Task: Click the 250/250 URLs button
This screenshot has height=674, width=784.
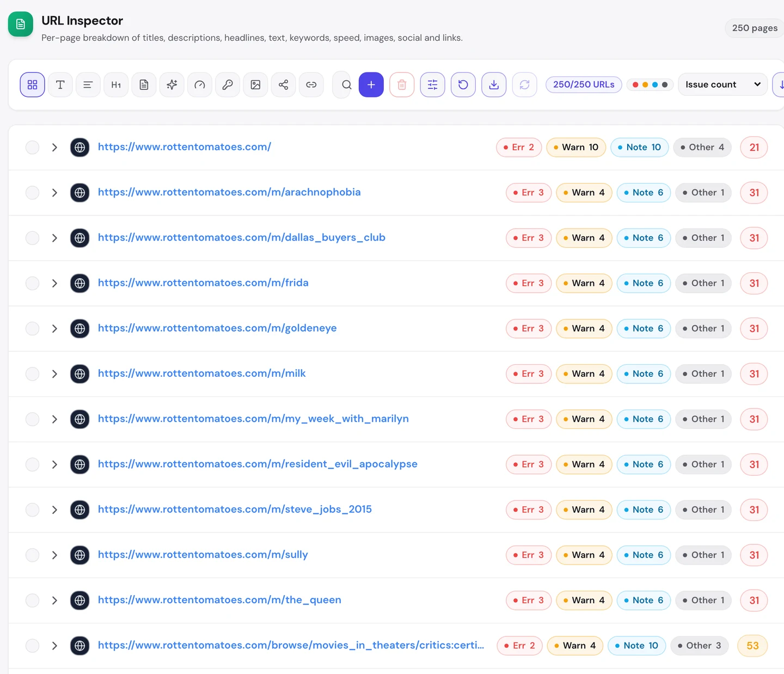Action: pyautogui.click(x=584, y=84)
